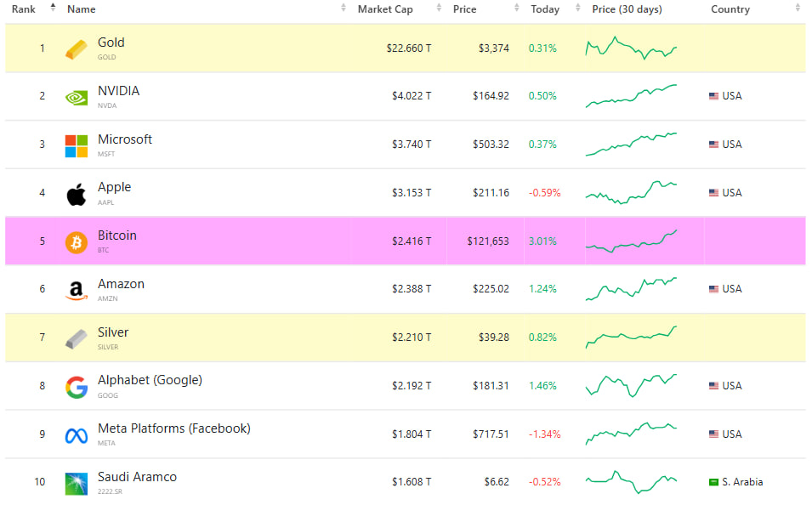Click the Bitcoin logo icon
The image size is (812, 505).
76,242
